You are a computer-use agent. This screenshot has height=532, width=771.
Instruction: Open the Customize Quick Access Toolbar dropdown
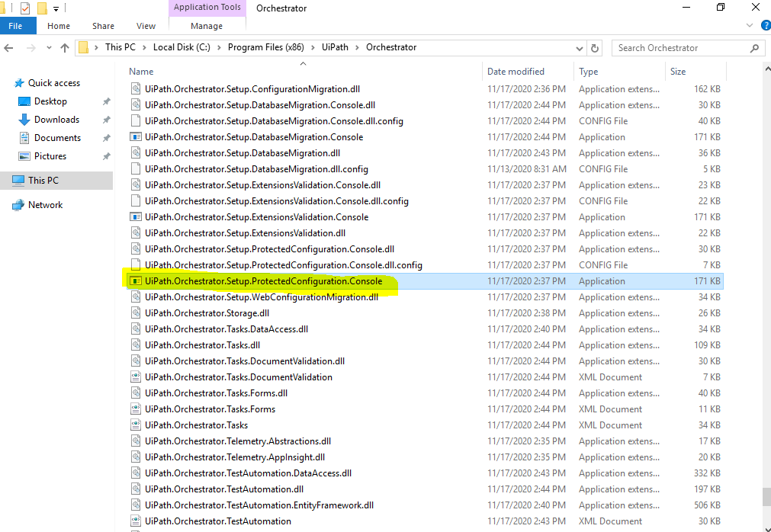(x=56, y=8)
